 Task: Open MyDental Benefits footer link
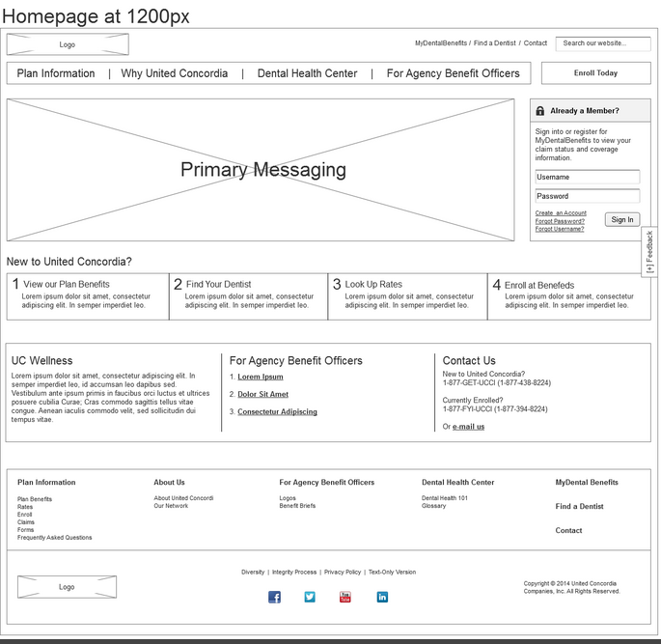(x=587, y=482)
